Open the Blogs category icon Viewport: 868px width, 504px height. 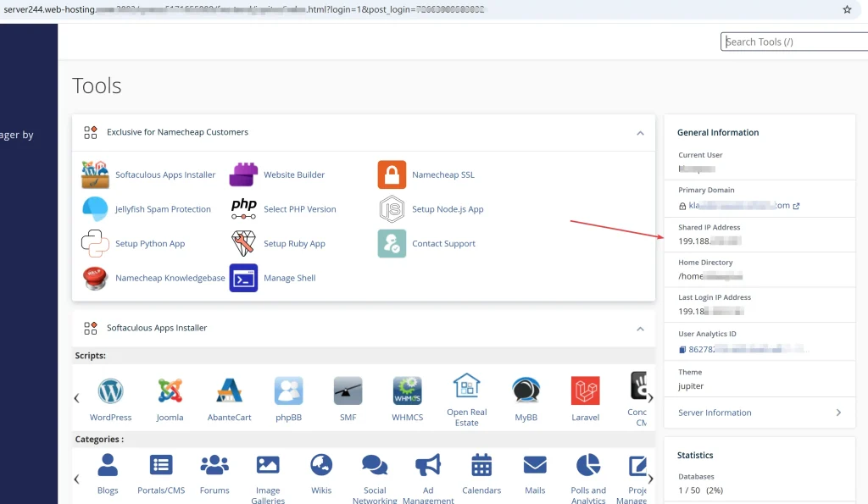tap(108, 465)
